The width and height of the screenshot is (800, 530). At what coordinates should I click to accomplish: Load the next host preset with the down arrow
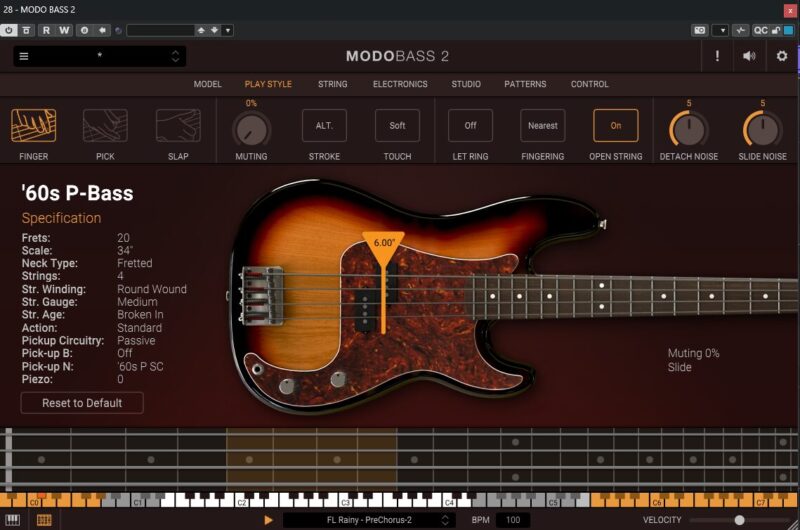[214, 31]
